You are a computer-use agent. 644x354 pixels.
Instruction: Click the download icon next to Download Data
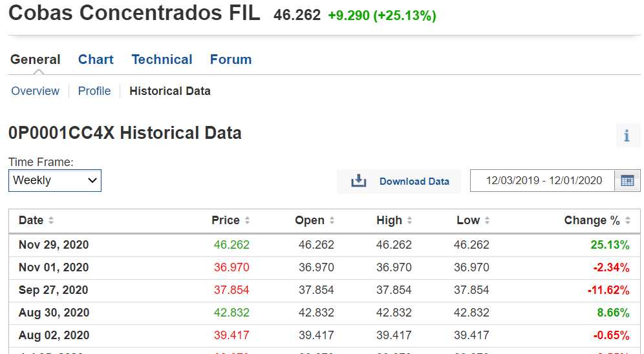(358, 182)
